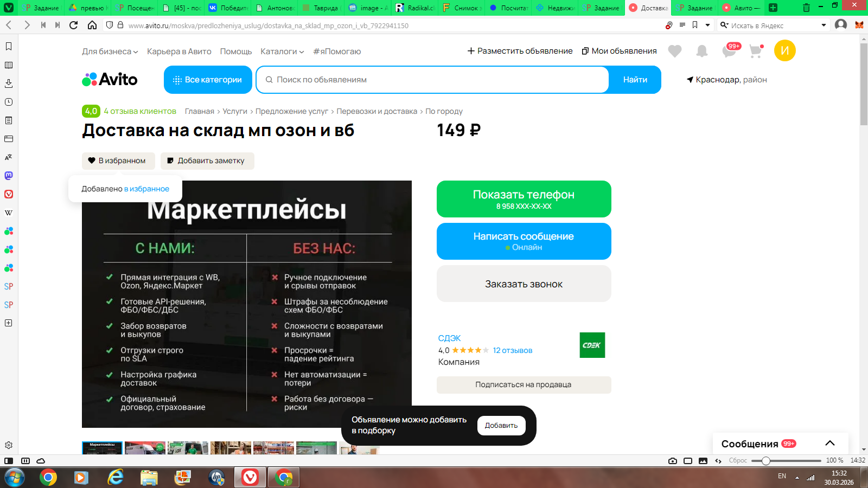This screenshot has height=488, width=868.
Task: Open 'Карьера в Авито' menu link
Action: tap(179, 52)
